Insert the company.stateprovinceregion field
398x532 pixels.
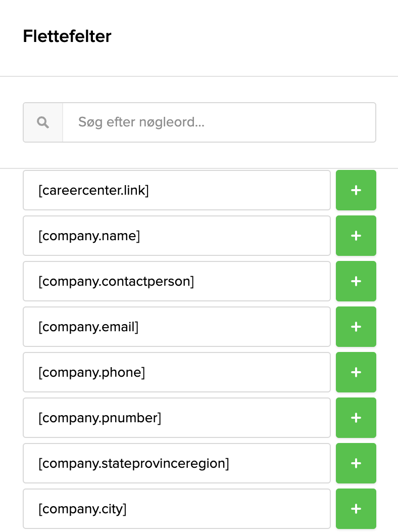click(x=356, y=463)
